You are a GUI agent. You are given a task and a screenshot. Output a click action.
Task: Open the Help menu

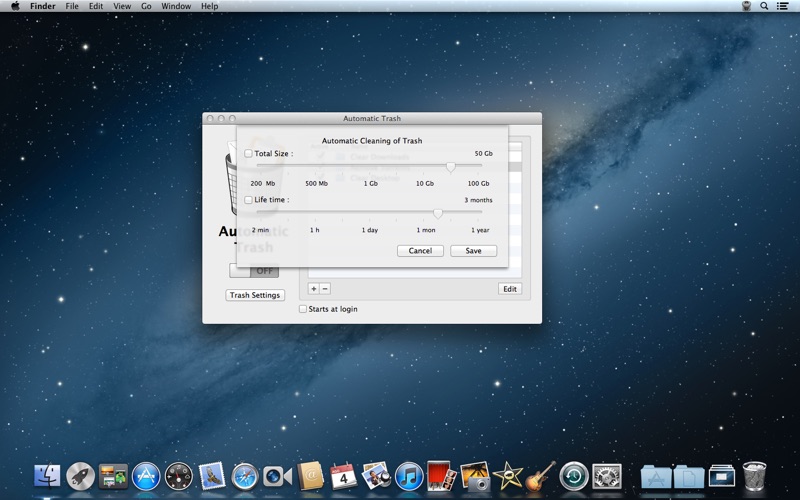[209, 6]
